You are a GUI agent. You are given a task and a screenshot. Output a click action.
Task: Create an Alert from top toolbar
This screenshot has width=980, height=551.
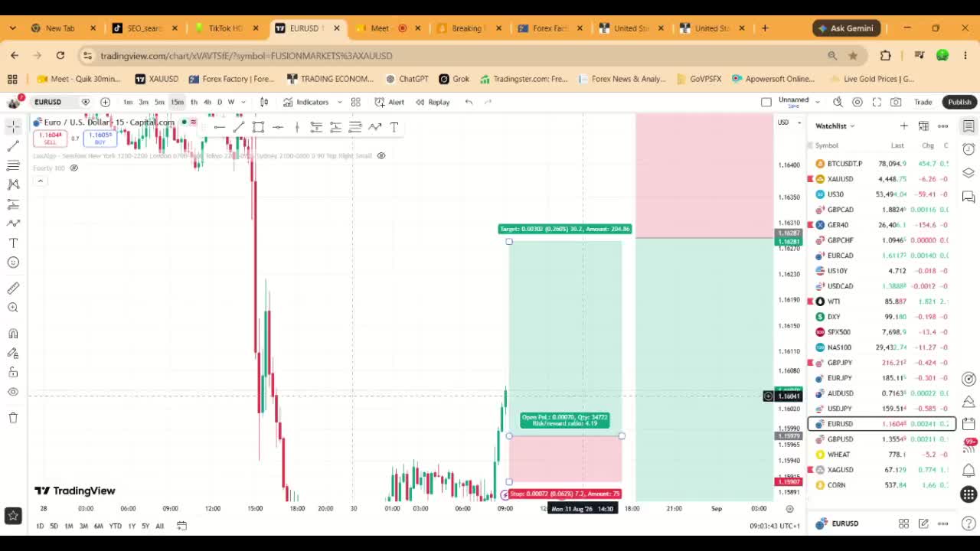click(x=390, y=102)
